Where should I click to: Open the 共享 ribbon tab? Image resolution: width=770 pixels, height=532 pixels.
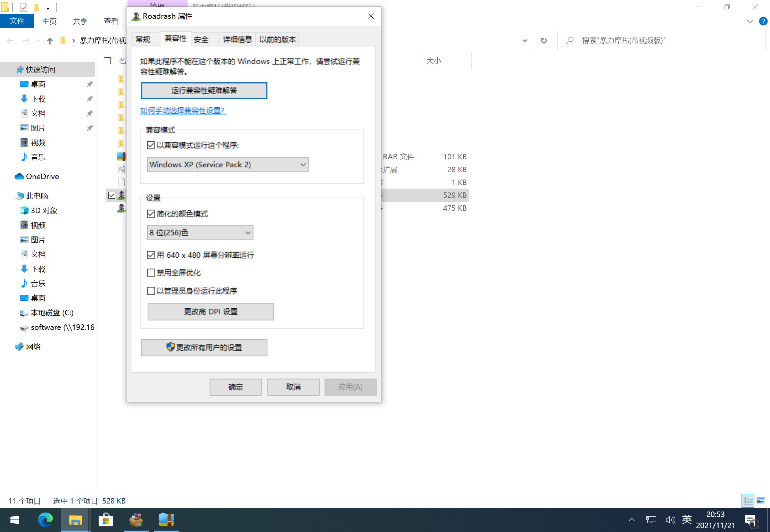click(80, 21)
